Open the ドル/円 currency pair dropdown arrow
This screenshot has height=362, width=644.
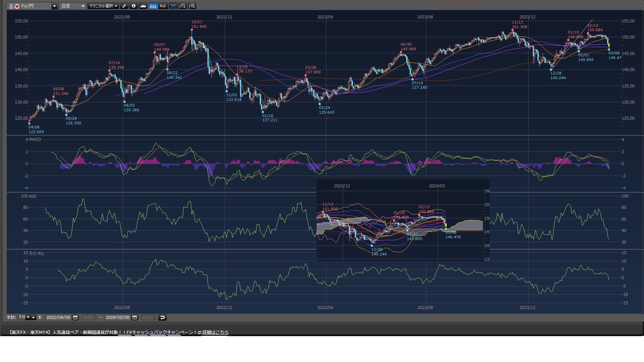(x=54, y=6)
